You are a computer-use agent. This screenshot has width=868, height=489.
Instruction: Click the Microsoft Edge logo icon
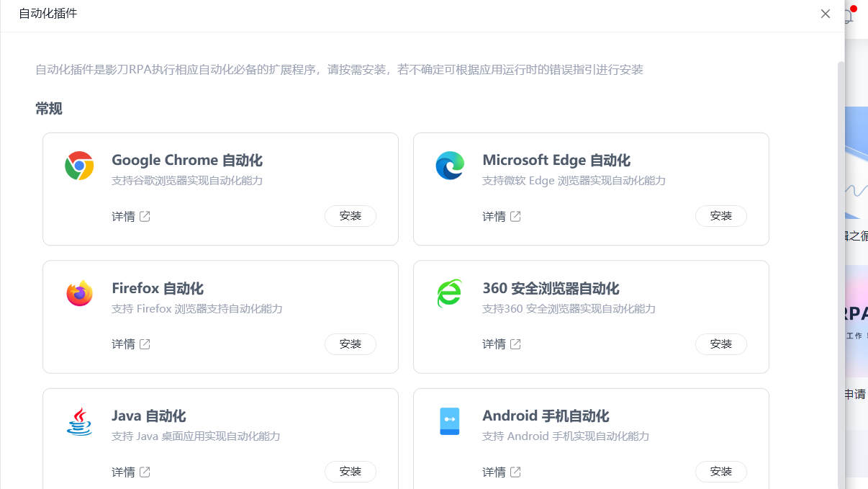coord(450,166)
